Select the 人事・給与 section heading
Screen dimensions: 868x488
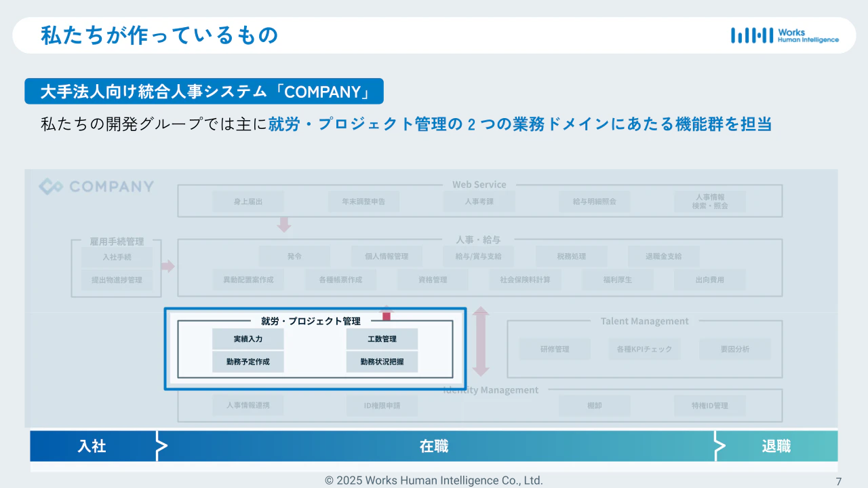pyautogui.click(x=478, y=240)
